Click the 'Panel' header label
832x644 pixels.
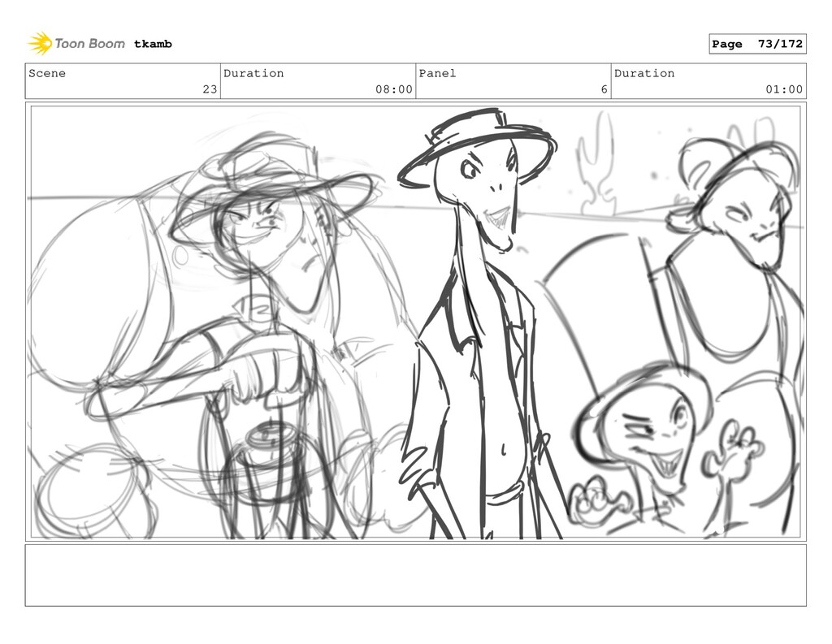437,73
